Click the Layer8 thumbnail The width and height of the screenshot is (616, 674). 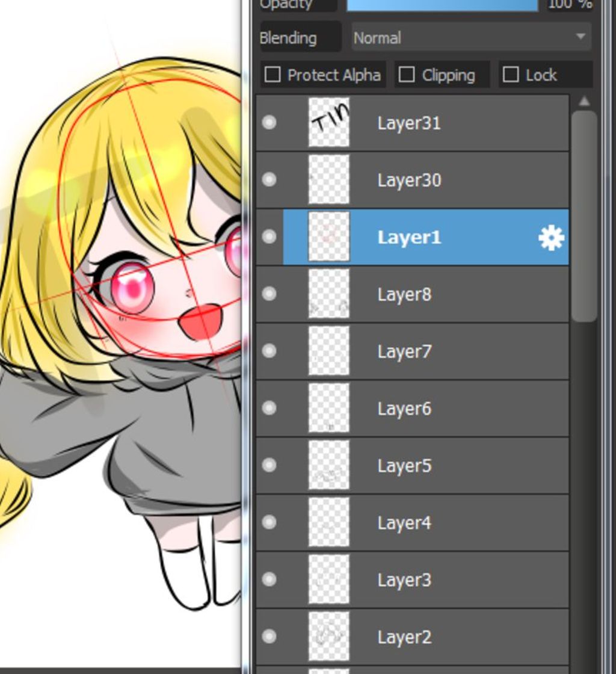point(329,294)
